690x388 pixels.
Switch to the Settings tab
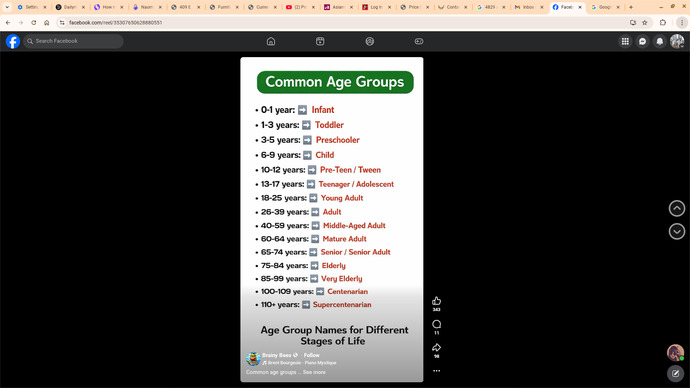32,7
